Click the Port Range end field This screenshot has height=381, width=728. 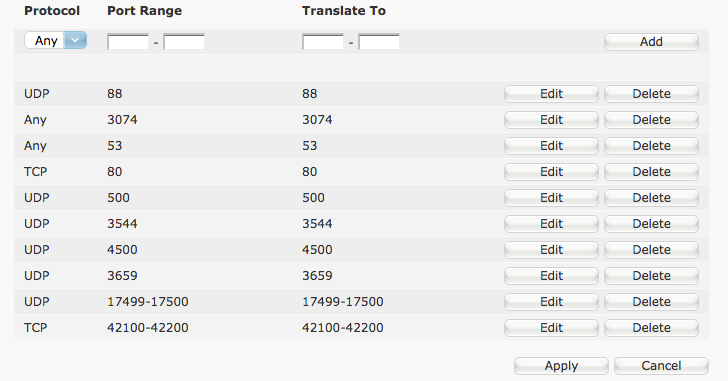184,42
